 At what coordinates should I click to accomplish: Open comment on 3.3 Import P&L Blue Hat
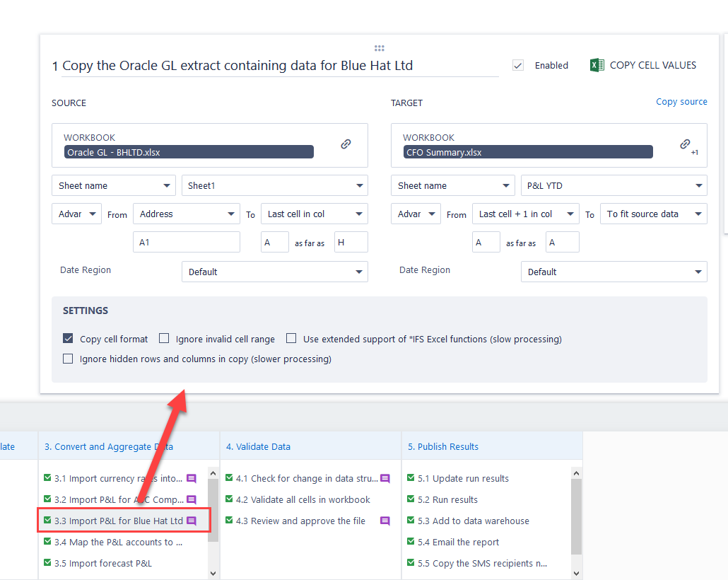192,521
